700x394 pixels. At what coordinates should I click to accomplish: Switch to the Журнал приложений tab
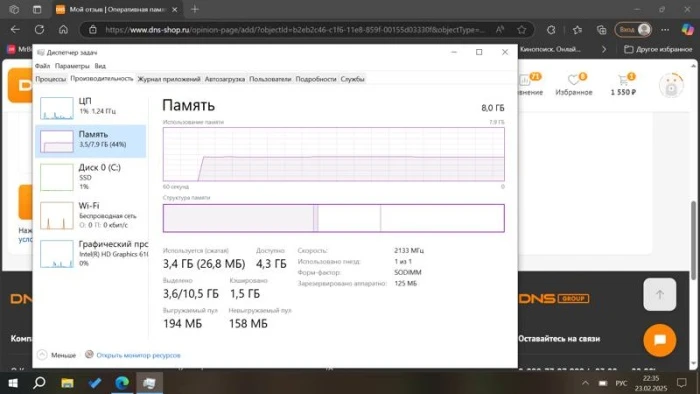[169, 79]
